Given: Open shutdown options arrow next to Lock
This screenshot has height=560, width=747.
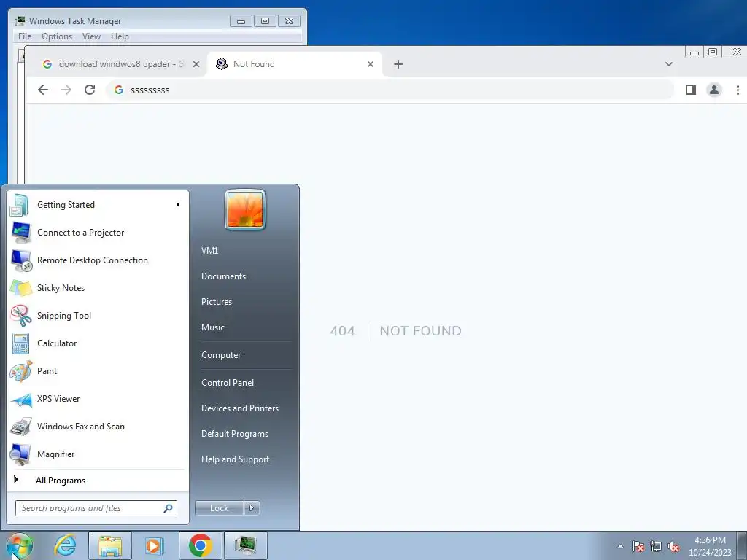Looking at the screenshot, I should click(252, 508).
